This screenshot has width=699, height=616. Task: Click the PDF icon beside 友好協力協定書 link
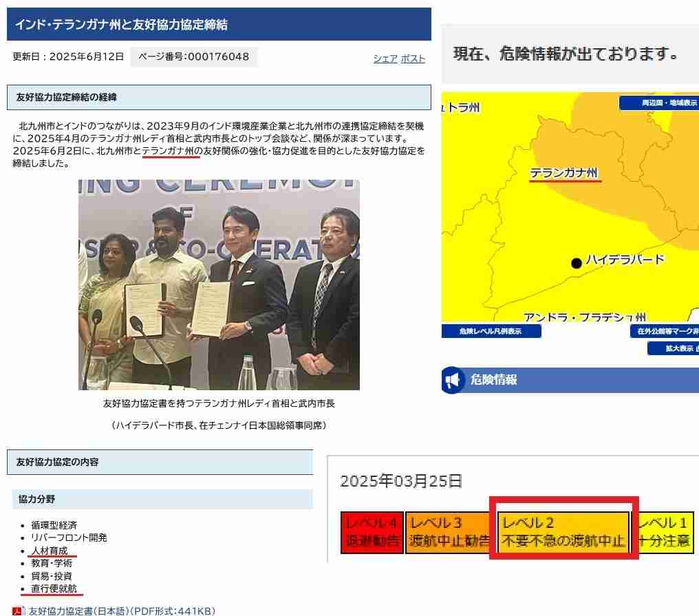click(x=19, y=610)
